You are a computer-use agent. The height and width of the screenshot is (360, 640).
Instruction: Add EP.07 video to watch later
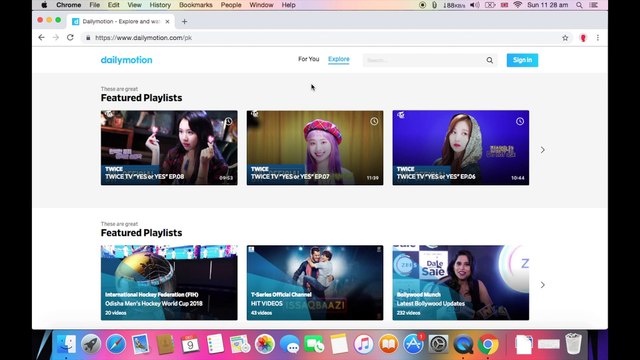(x=374, y=121)
